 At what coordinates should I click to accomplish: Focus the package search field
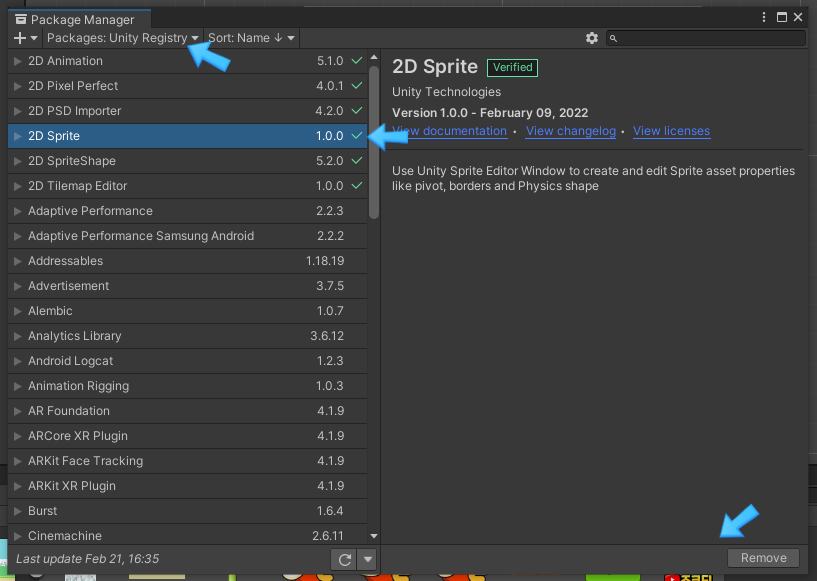[x=705, y=38]
